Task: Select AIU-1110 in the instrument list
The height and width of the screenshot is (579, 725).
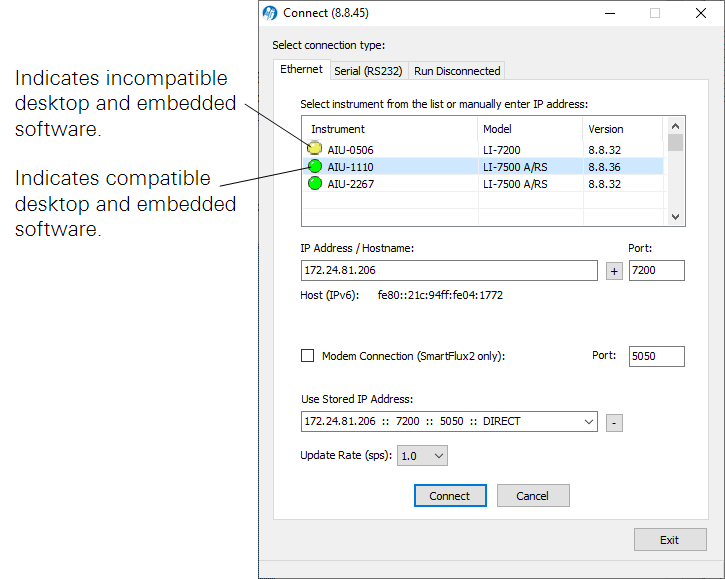Action: [483, 166]
